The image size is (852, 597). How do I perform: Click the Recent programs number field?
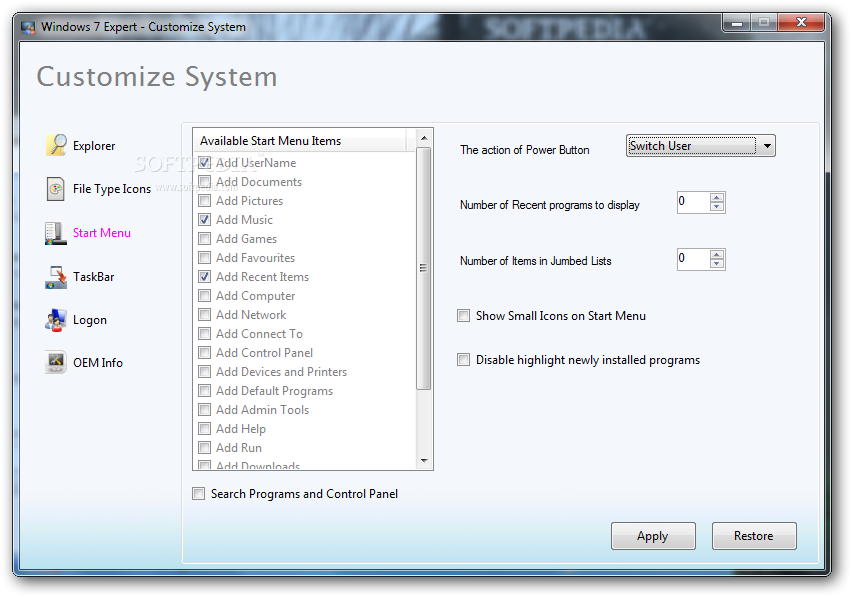tap(693, 202)
